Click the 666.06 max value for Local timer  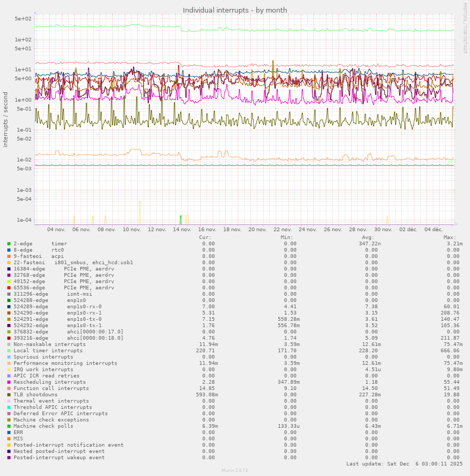tap(450, 351)
